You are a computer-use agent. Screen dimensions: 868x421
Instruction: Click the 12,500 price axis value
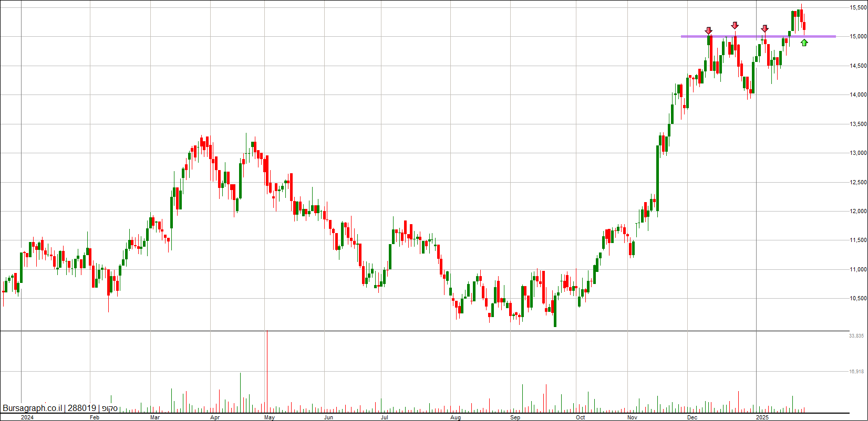coord(859,183)
